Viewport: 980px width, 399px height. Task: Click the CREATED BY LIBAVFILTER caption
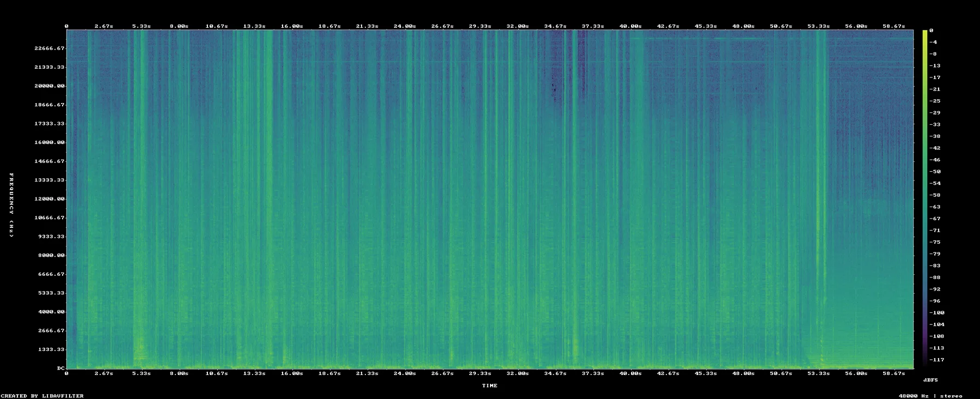click(x=42, y=396)
